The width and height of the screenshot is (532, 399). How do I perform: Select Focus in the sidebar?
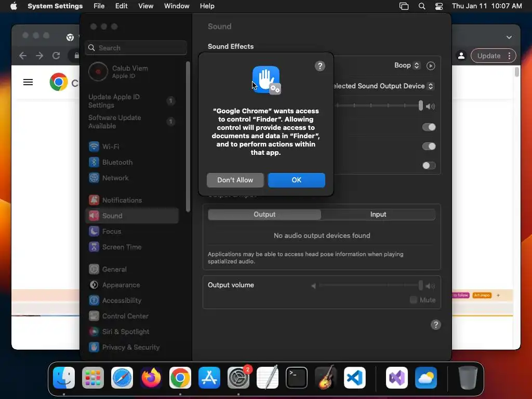tap(132, 231)
